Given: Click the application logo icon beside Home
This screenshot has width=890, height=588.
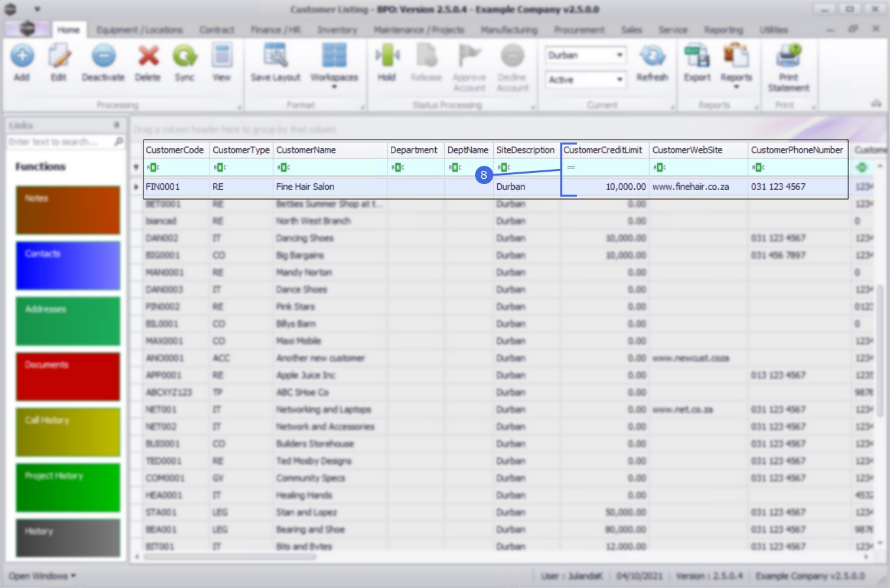Looking at the screenshot, I should coord(27,29).
